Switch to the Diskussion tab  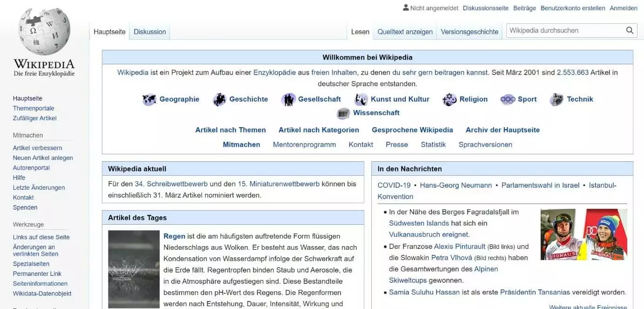150,32
